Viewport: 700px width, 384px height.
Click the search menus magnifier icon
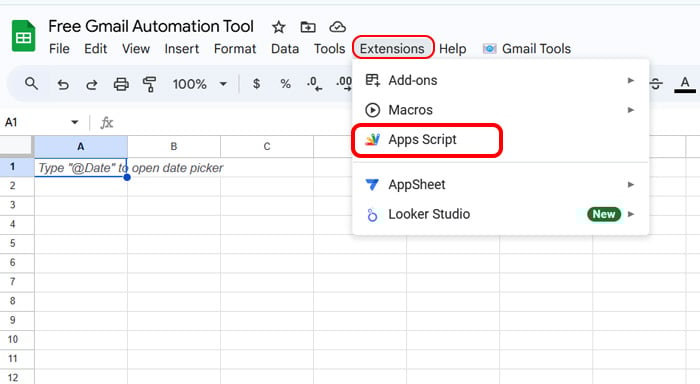(31, 83)
